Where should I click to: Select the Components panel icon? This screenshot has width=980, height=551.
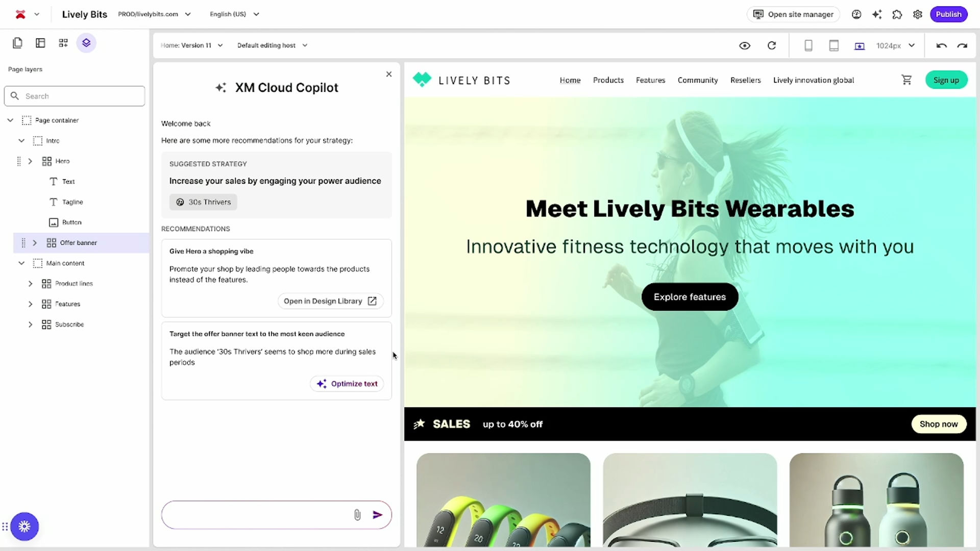tap(63, 42)
